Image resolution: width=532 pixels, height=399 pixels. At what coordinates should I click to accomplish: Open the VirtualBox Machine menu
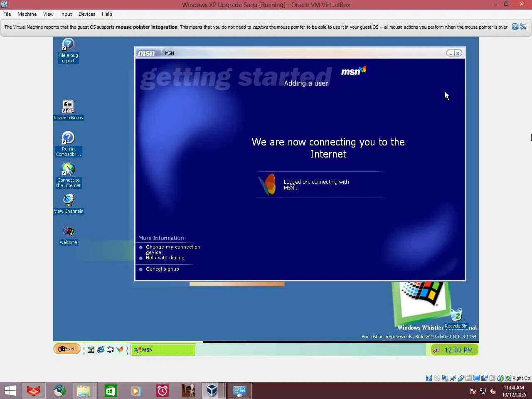point(27,14)
